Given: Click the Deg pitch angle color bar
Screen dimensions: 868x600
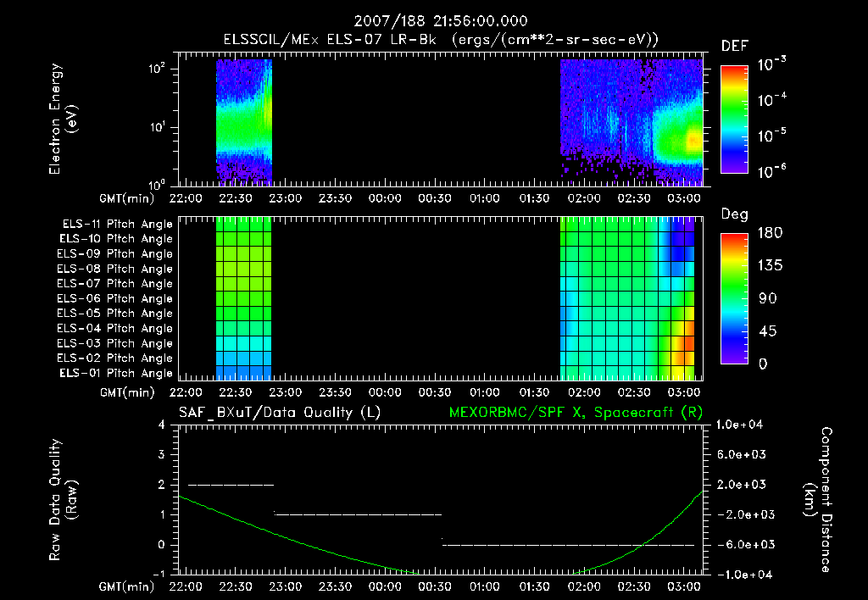Looking at the screenshot, I should 734,299.
